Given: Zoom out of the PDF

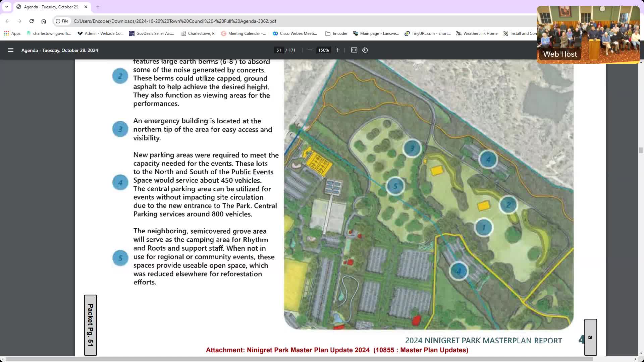Looking at the screenshot, I should click(310, 50).
